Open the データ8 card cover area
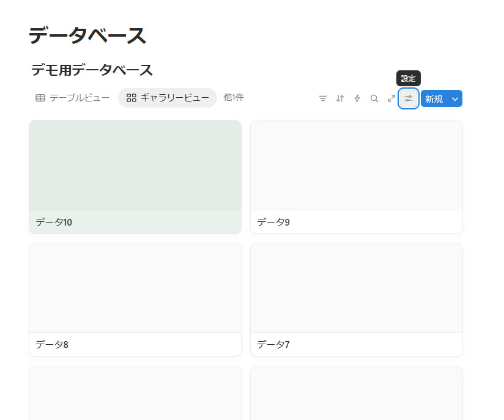 pos(135,288)
